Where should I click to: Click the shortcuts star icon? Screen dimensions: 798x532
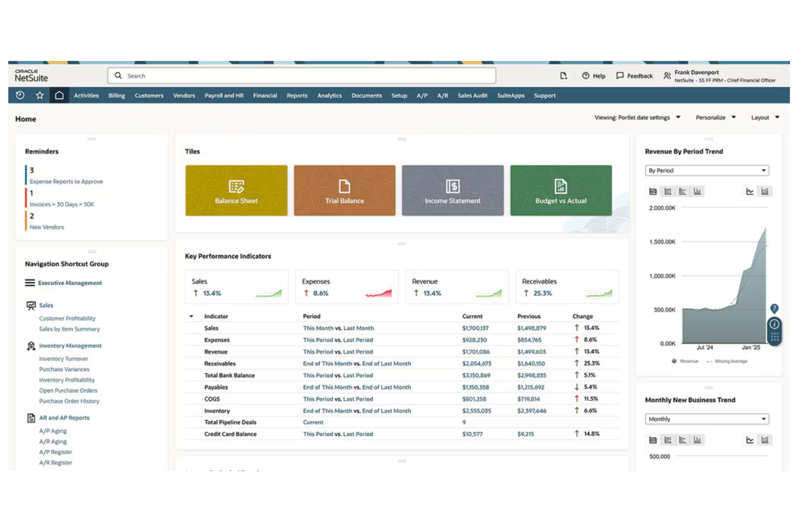pyautogui.click(x=39, y=95)
